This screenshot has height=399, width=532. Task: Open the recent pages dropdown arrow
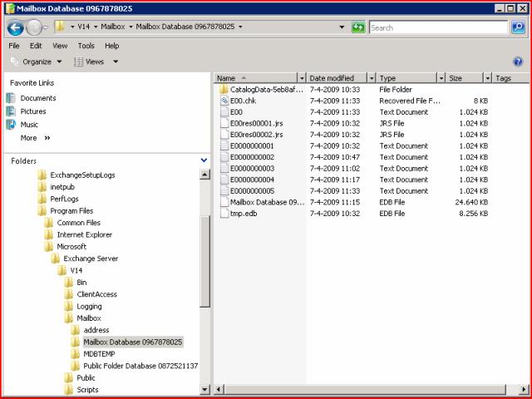pos(46,27)
